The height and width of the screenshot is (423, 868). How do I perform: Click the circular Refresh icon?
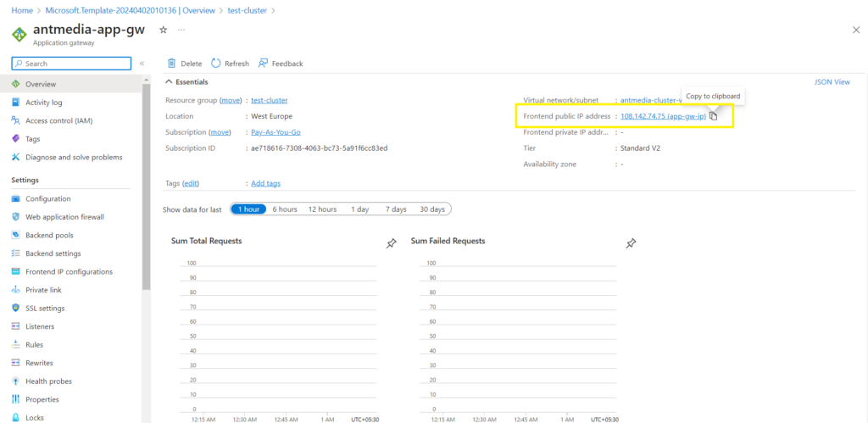pos(216,64)
